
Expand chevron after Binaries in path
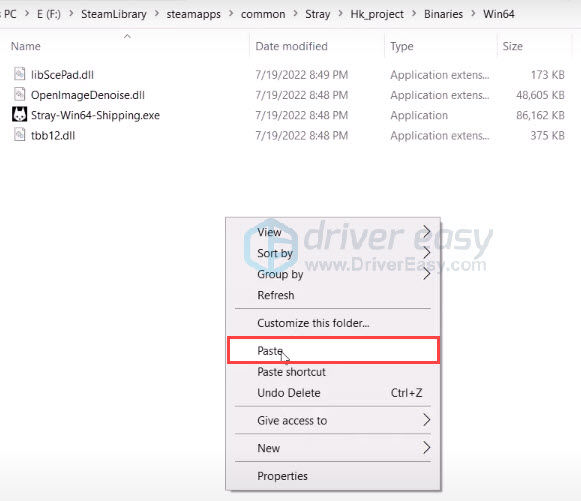click(x=473, y=14)
